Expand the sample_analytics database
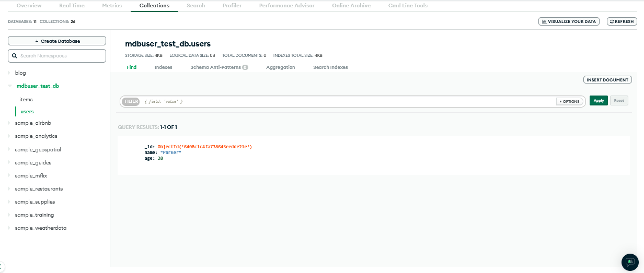Viewport: 644px width, 273px height. [x=9, y=136]
